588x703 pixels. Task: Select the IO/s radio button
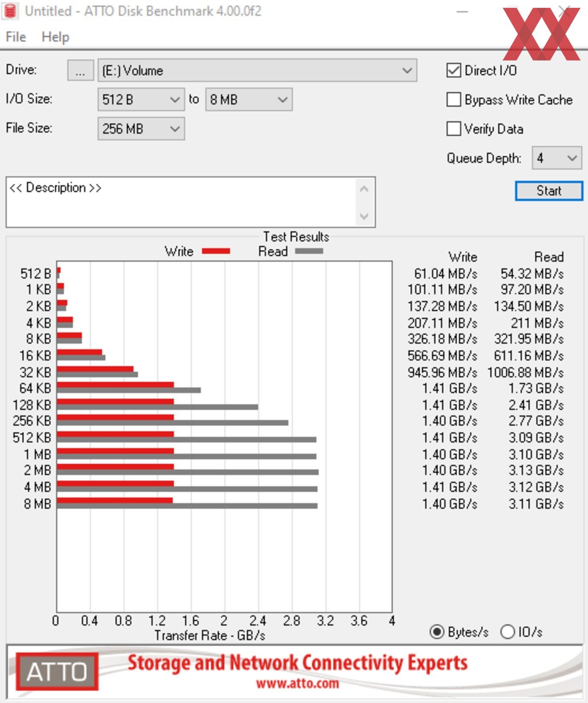508,632
